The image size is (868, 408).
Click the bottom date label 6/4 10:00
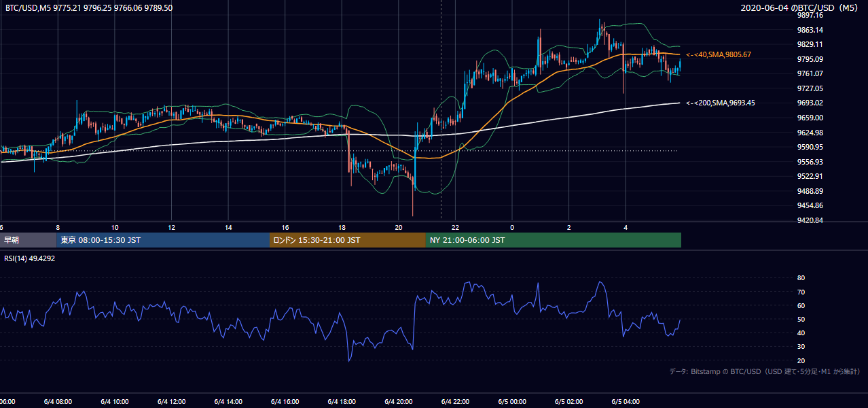point(115,402)
